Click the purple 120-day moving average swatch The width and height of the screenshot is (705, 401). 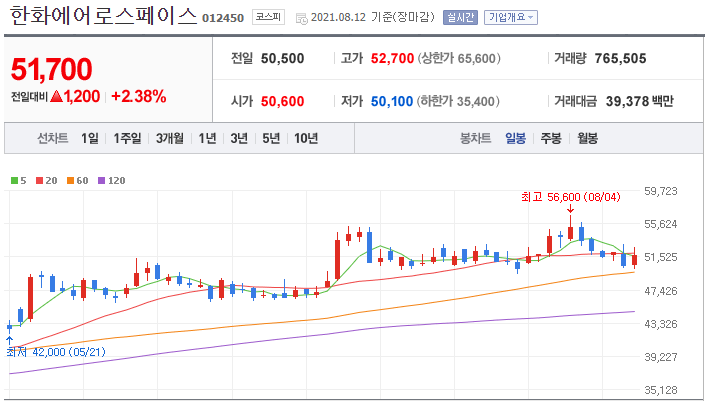[101, 181]
